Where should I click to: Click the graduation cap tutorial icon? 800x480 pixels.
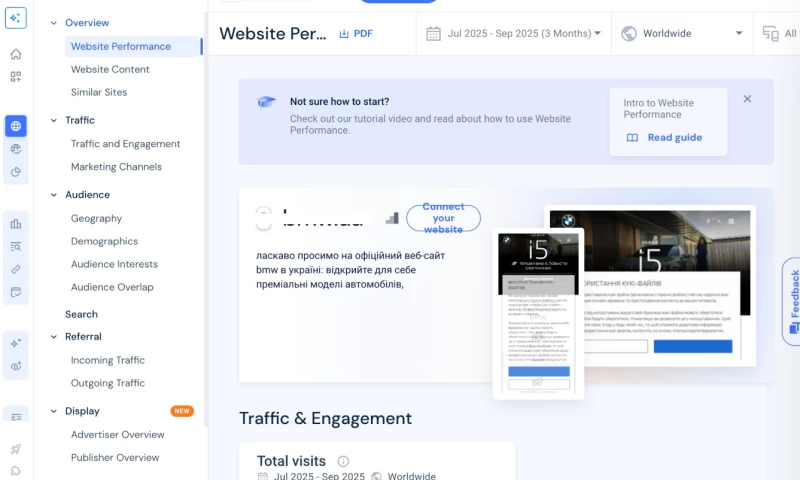tap(266, 102)
